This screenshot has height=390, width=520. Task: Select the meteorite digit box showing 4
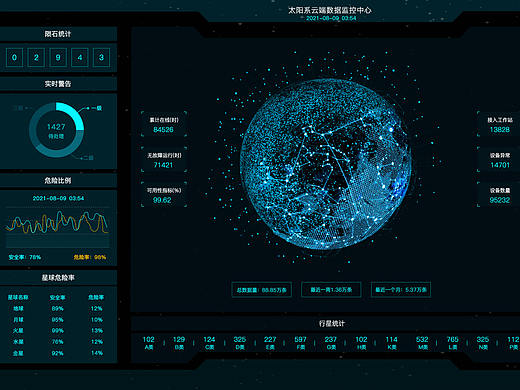(x=80, y=57)
